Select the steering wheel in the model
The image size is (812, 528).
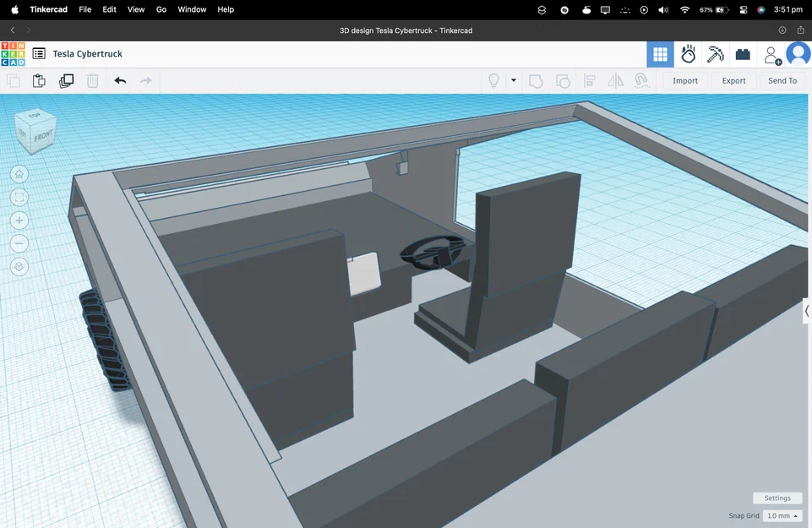click(433, 253)
